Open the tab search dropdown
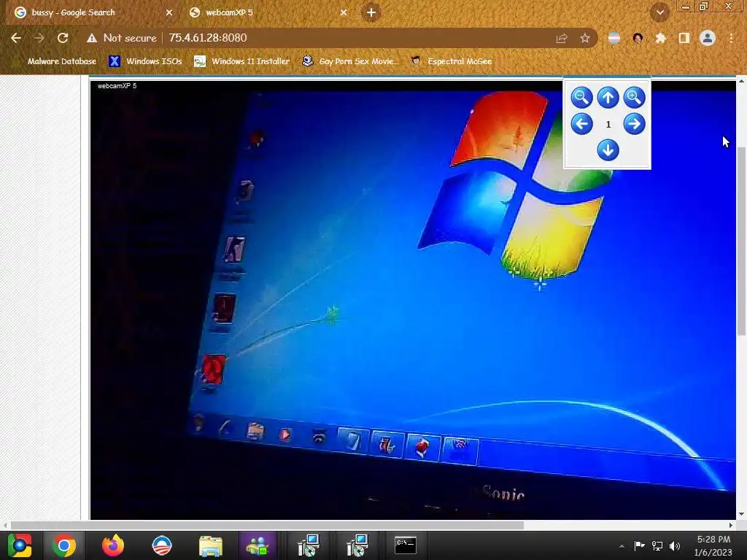Viewport: 747px width, 560px height. [x=659, y=13]
